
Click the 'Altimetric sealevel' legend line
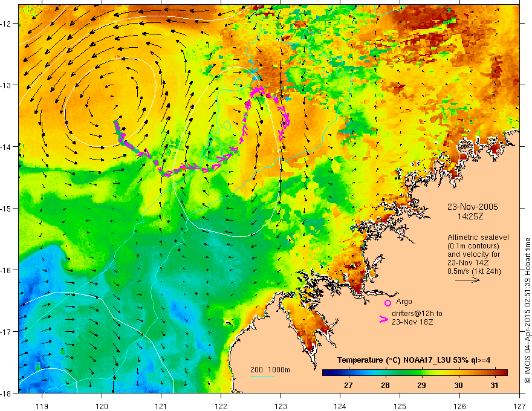click(x=478, y=238)
